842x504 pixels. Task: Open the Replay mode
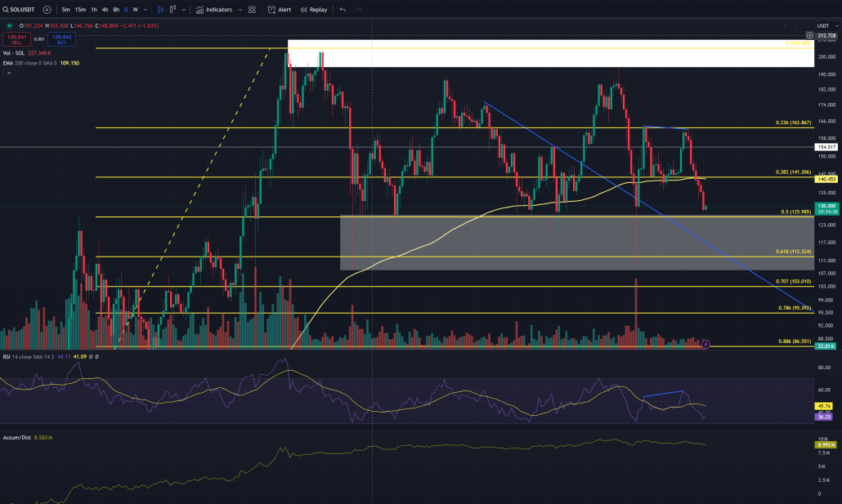[314, 10]
